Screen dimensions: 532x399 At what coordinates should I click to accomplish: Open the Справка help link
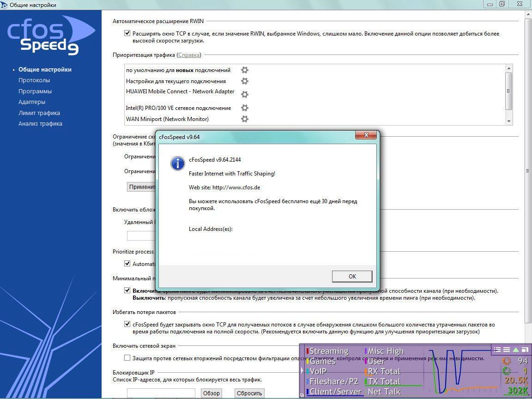pos(189,55)
